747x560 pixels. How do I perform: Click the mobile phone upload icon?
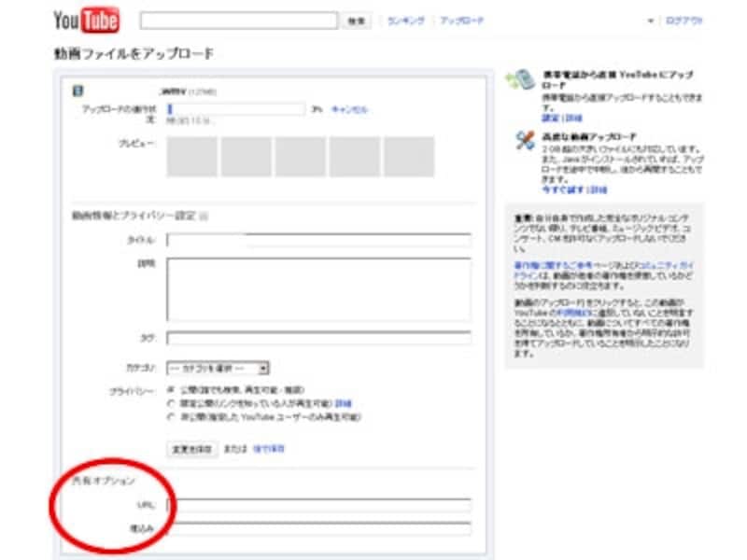pyautogui.click(x=521, y=79)
